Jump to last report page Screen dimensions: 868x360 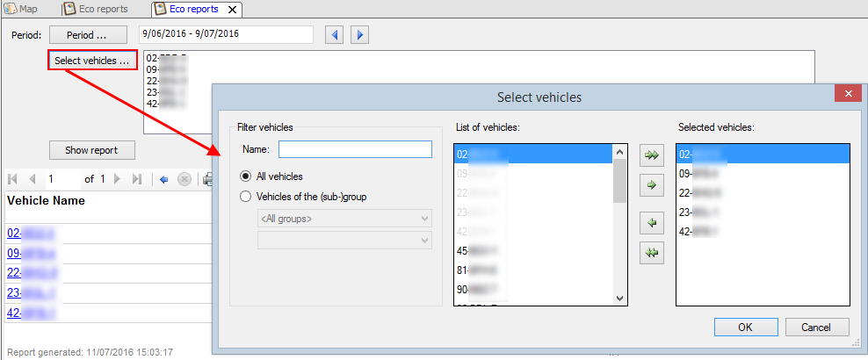coord(137,179)
